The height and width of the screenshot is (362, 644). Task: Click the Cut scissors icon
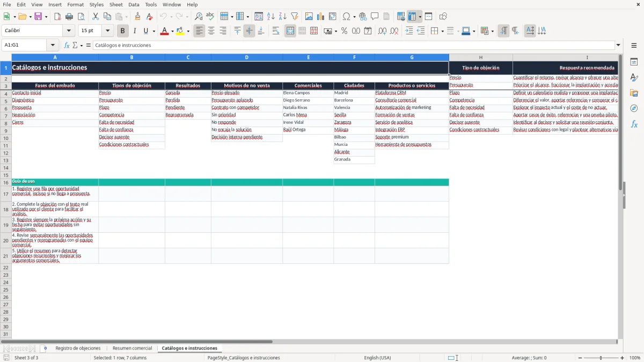[96, 17]
